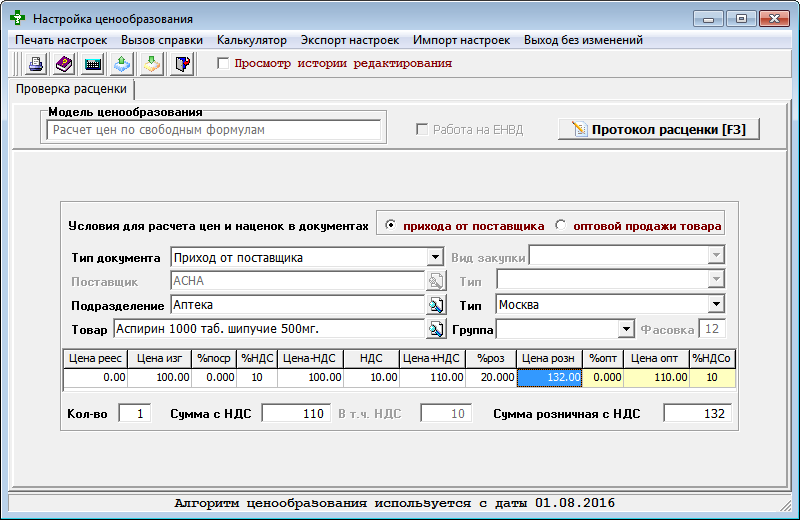Expand the Тип документа dropdown

click(x=435, y=257)
